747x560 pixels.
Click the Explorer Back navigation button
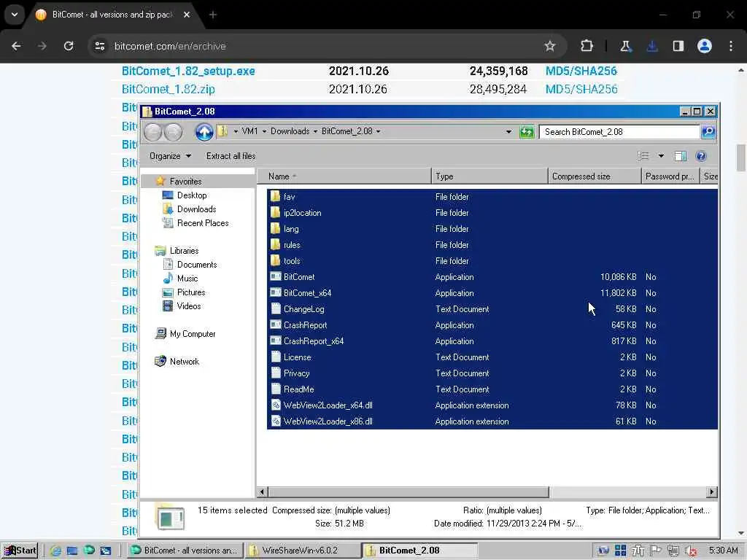click(153, 132)
